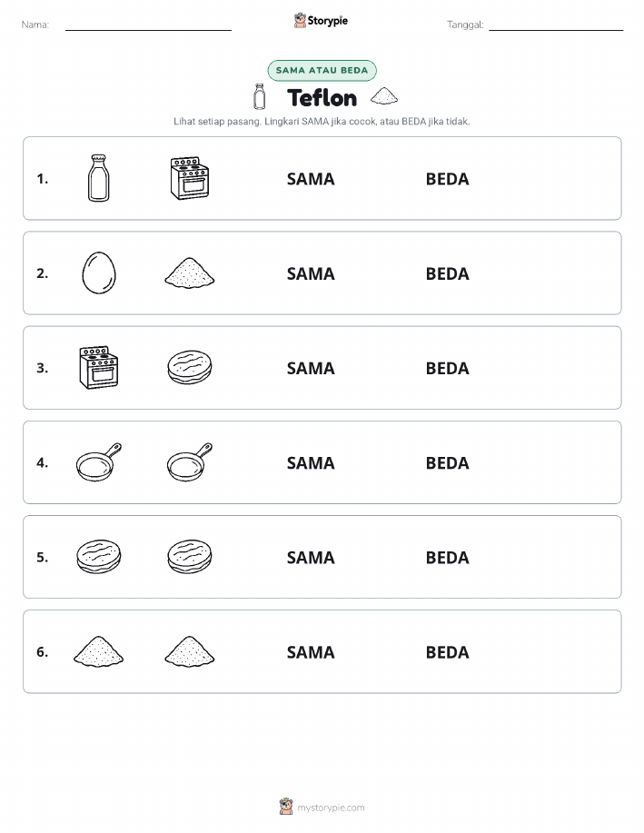Click the Tanggal date line
The width and height of the screenshot is (644, 833).
556,25
